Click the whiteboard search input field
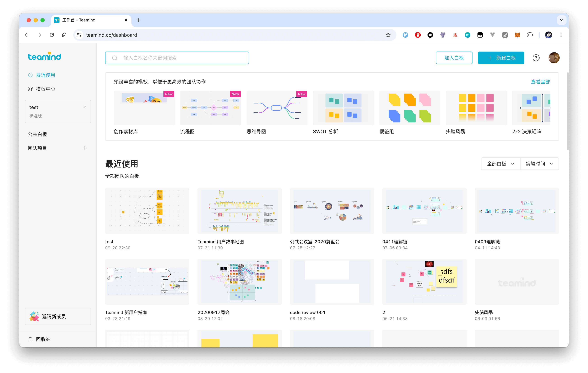The height and width of the screenshot is (373, 588). (177, 58)
